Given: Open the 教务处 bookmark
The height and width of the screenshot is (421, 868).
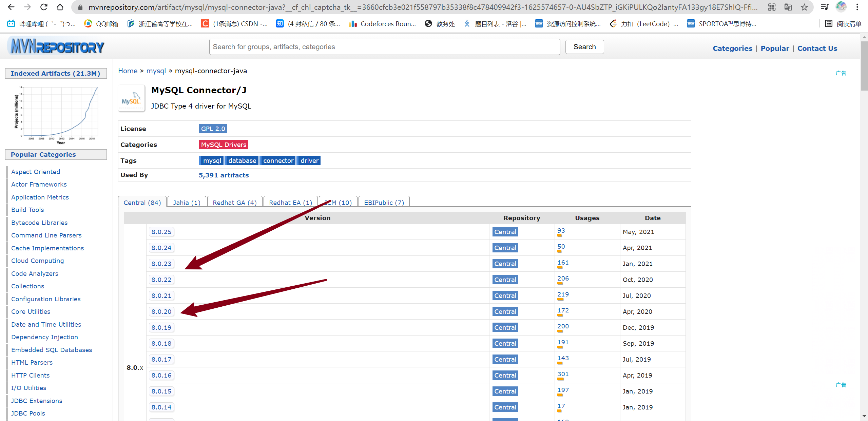Looking at the screenshot, I should coord(440,24).
